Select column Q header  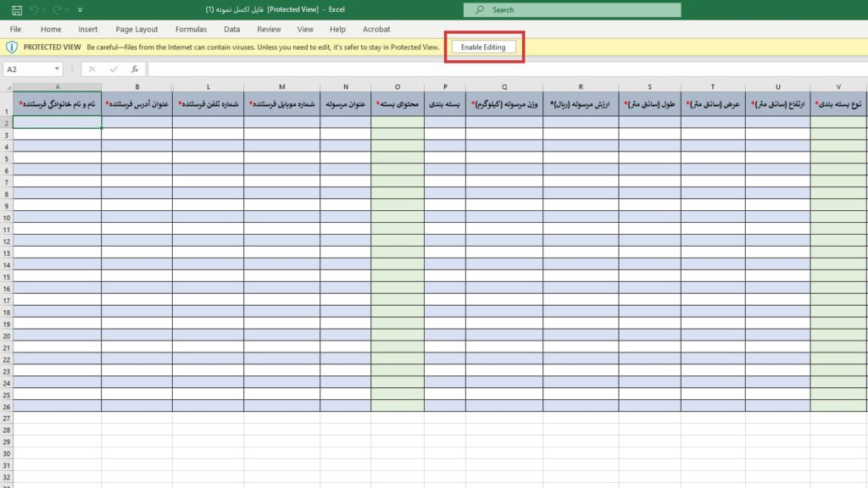[504, 86]
